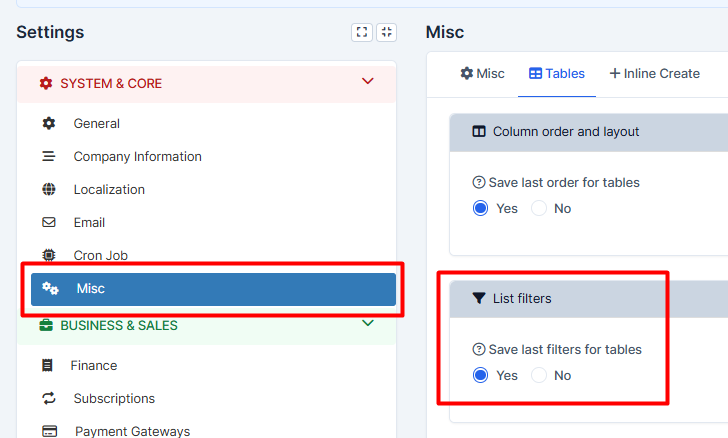Switch to the Misc tab

[x=482, y=73]
